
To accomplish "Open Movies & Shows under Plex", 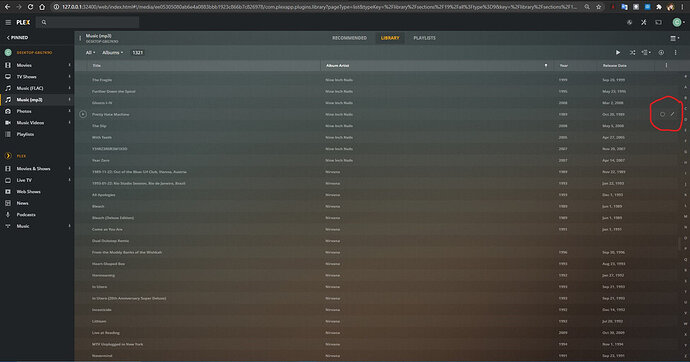I will pos(33,168).
